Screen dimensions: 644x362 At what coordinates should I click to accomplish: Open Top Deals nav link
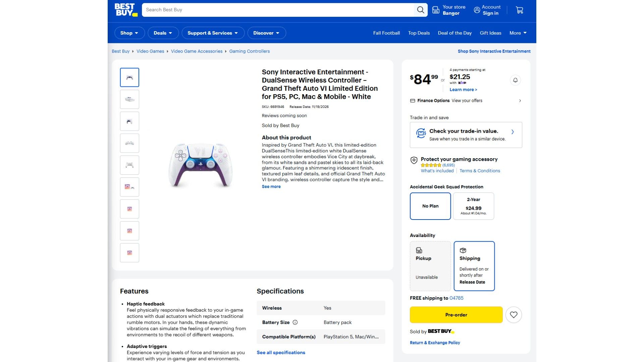pos(419,33)
